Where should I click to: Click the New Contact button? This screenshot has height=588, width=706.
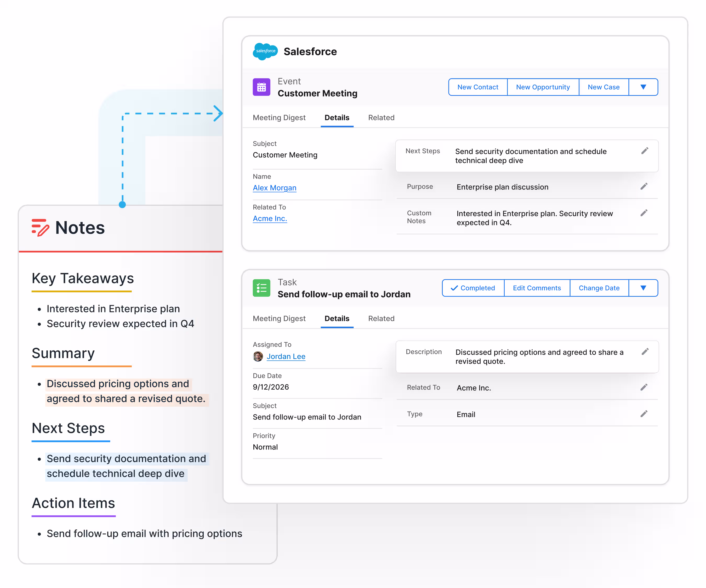(x=478, y=87)
